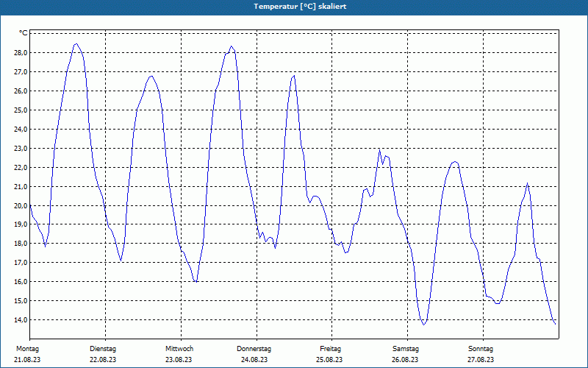Screen dimensions: 588x368
Task: Click the '23,0' y-axis value
Action: pos(21,149)
